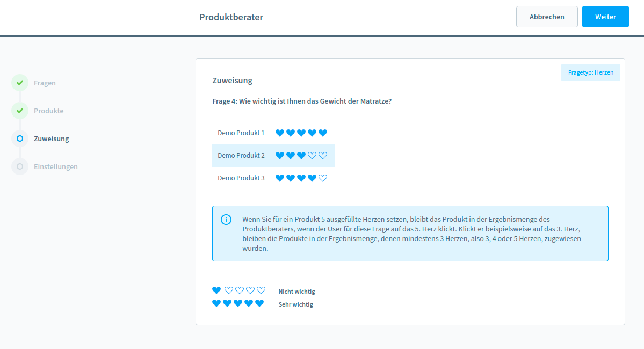Image resolution: width=644 pixels, height=349 pixels.
Task: Click the green checkmark beside Fragen
Action: click(x=20, y=83)
